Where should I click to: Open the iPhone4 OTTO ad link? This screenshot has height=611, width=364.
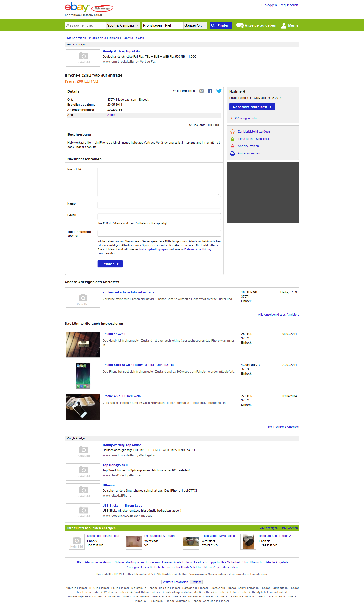(x=109, y=485)
